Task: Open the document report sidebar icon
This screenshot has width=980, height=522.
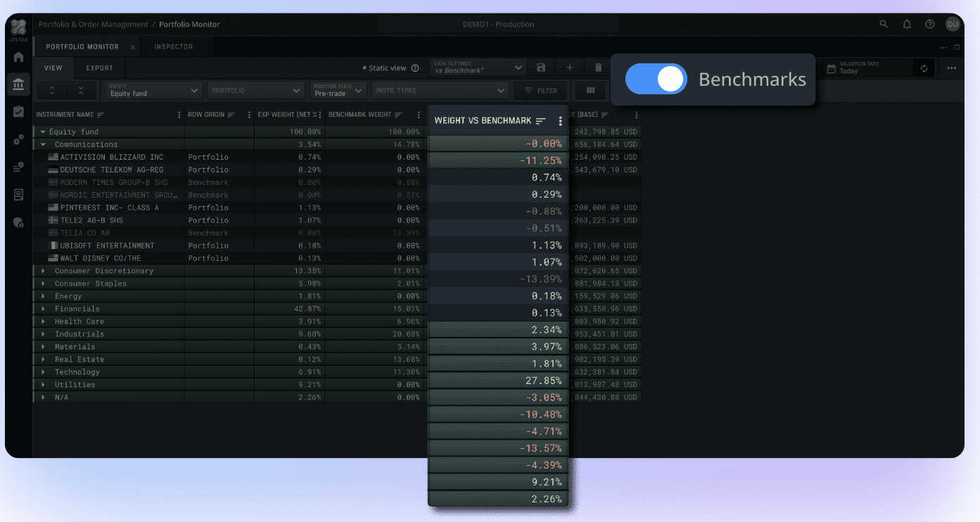Action: point(18,195)
